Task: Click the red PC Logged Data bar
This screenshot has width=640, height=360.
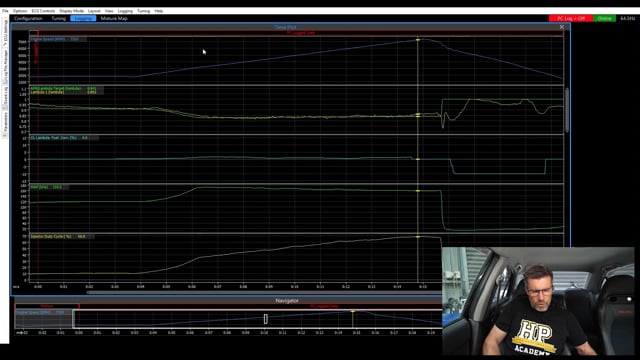Action: point(300,33)
